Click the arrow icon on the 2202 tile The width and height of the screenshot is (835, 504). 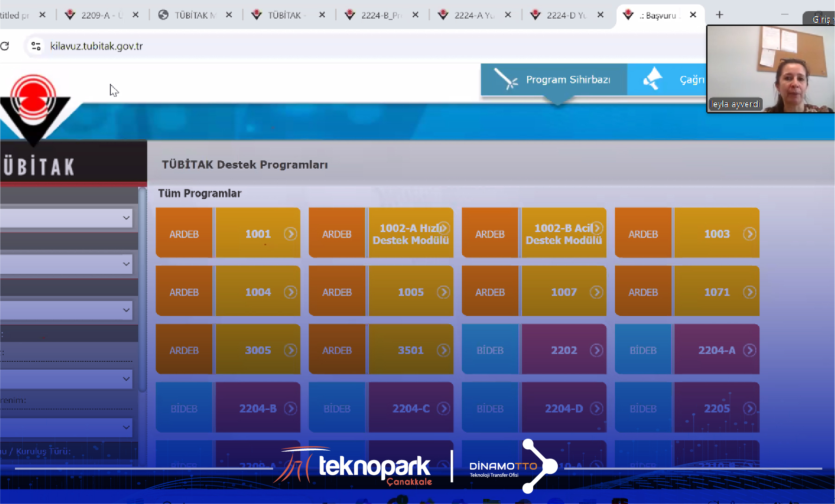click(596, 350)
